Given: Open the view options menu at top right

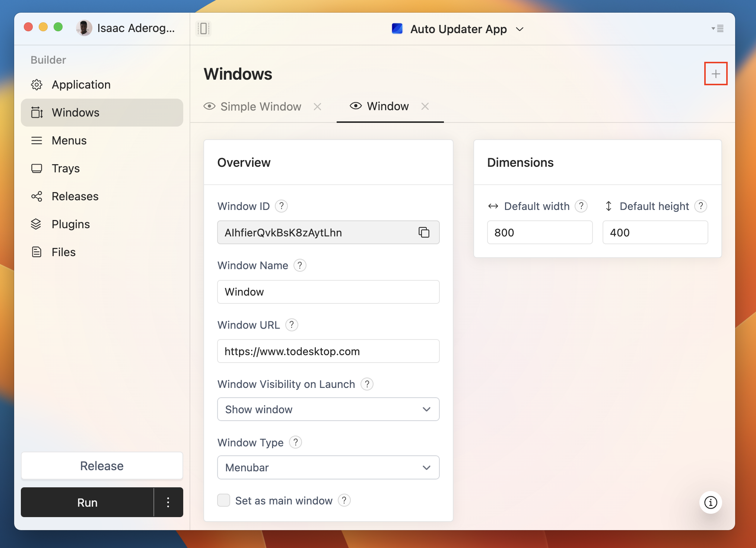Looking at the screenshot, I should 718,29.
